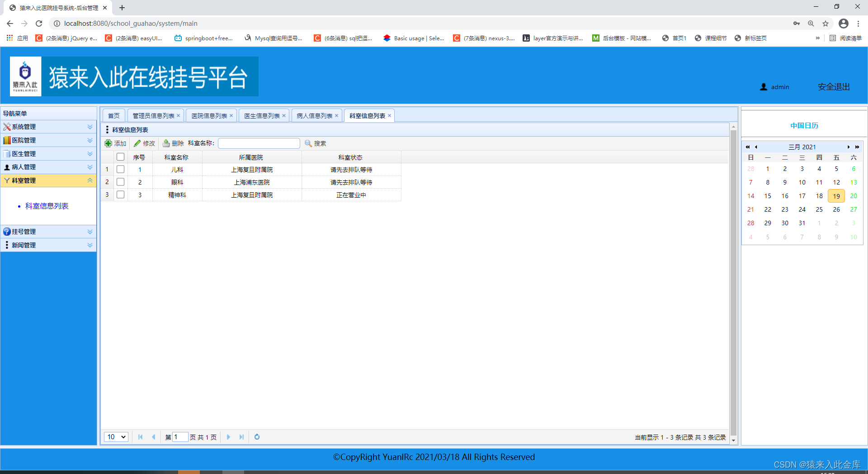The width and height of the screenshot is (868, 474).
Task: Open Chrome profile avatar icon
Action: pos(843,24)
